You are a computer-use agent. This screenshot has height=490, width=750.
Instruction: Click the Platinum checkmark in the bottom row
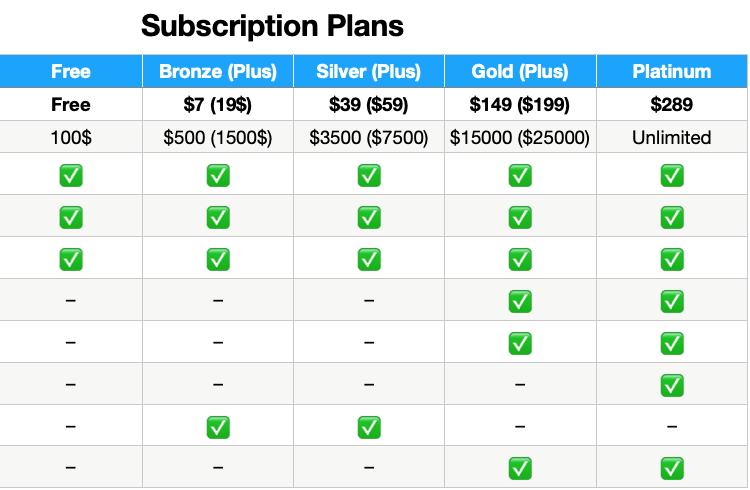coord(672,467)
